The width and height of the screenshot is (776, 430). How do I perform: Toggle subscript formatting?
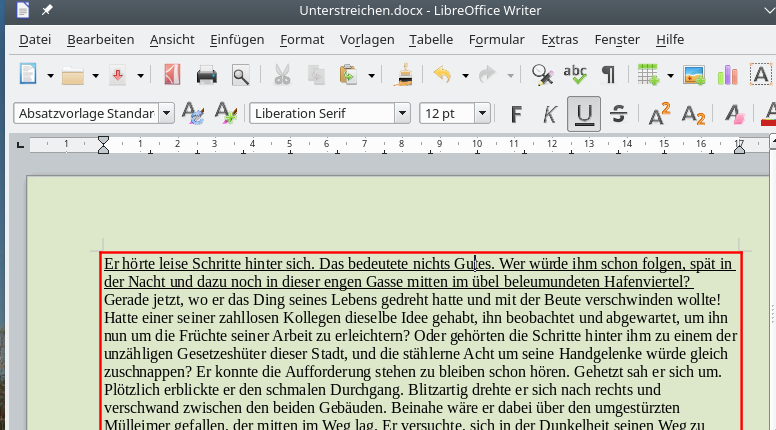click(x=693, y=114)
